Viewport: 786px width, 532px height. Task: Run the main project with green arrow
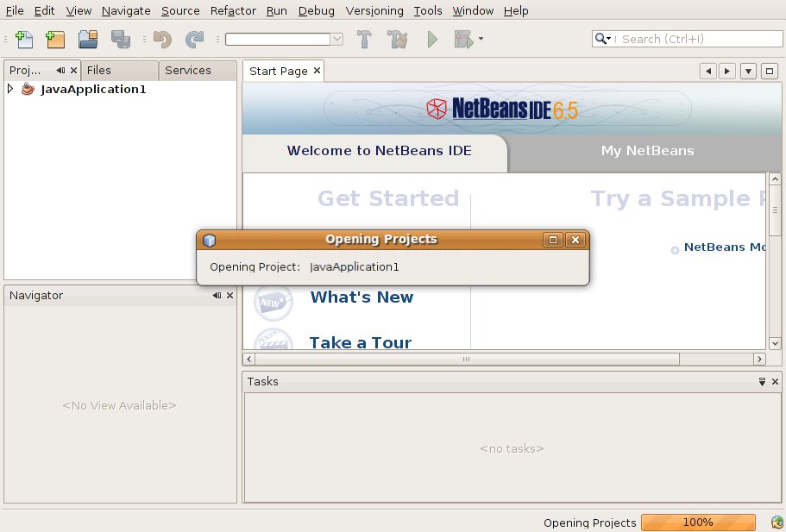click(x=432, y=39)
